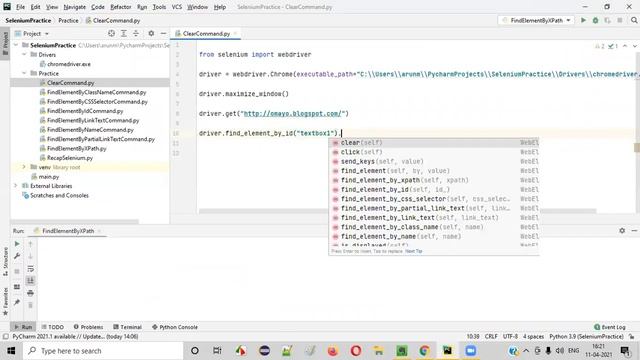Click the taskbar search box

pos(103,351)
